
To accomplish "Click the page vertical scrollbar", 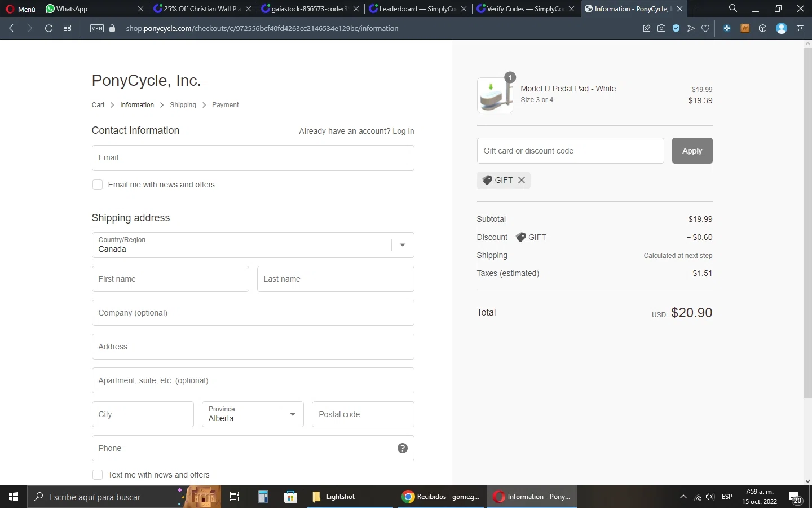I will [x=807, y=223].
